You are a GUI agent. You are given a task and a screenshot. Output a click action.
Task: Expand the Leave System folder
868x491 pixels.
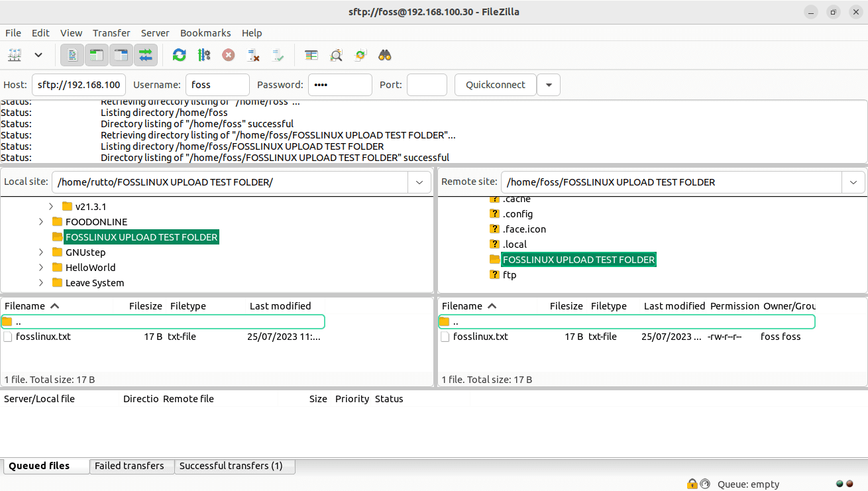click(41, 283)
